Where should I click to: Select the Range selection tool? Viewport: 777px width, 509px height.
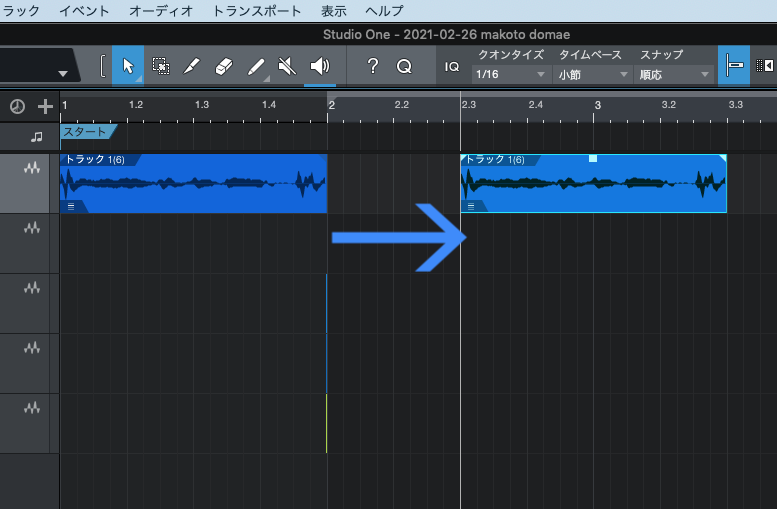[160, 66]
